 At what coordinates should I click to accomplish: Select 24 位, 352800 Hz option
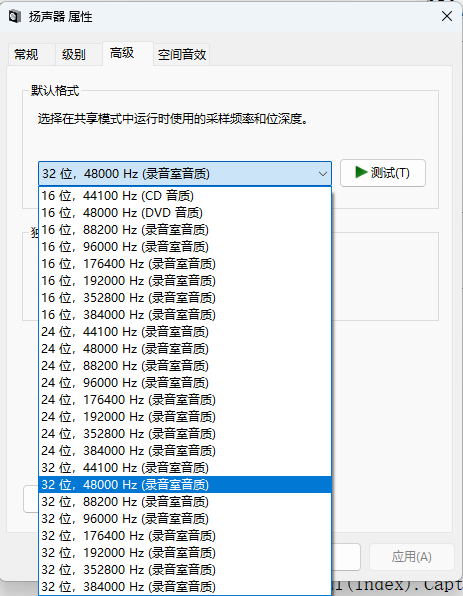(185, 434)
